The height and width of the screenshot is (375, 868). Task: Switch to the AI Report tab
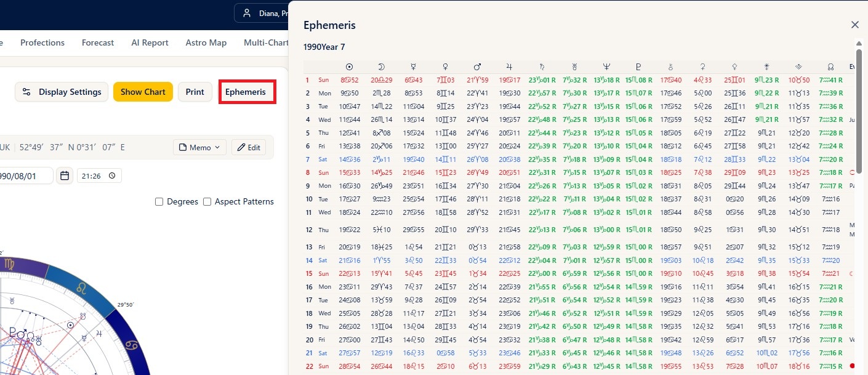point(150,42)
